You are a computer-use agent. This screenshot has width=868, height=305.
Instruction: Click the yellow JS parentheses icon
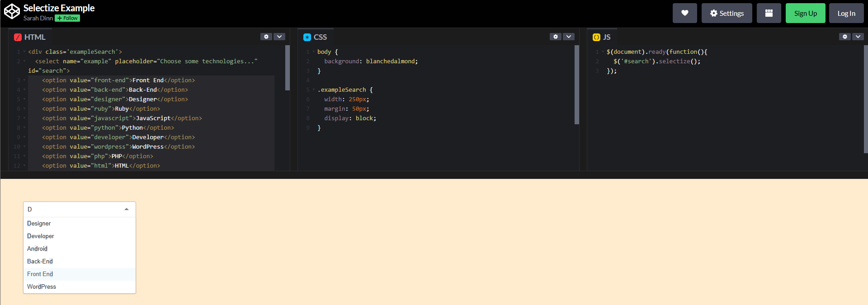[596, 38]
